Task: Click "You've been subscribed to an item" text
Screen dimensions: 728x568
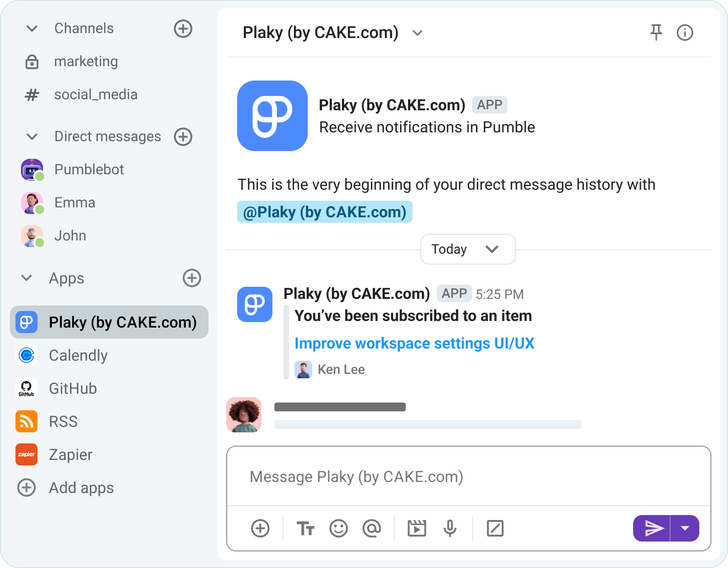Action: point(413,315)
